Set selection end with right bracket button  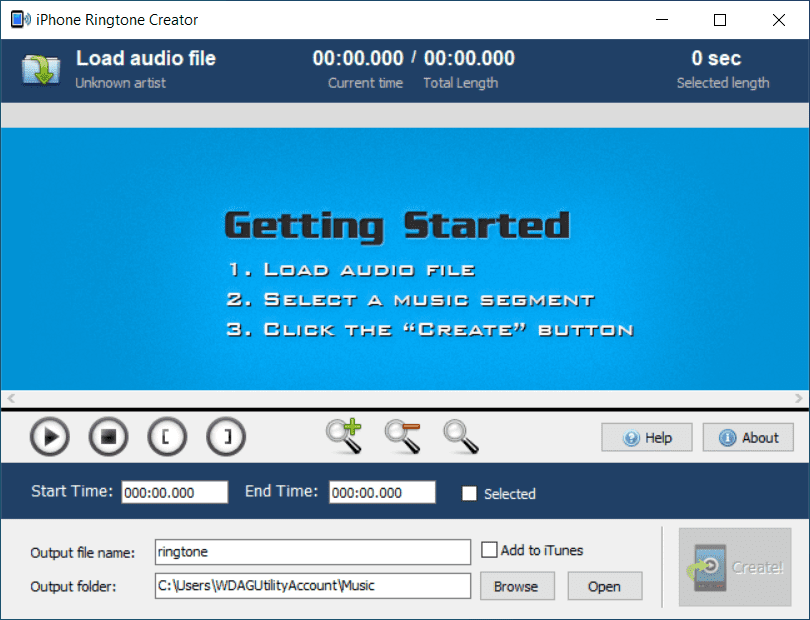pyautogui.click(x=226, y=437)
